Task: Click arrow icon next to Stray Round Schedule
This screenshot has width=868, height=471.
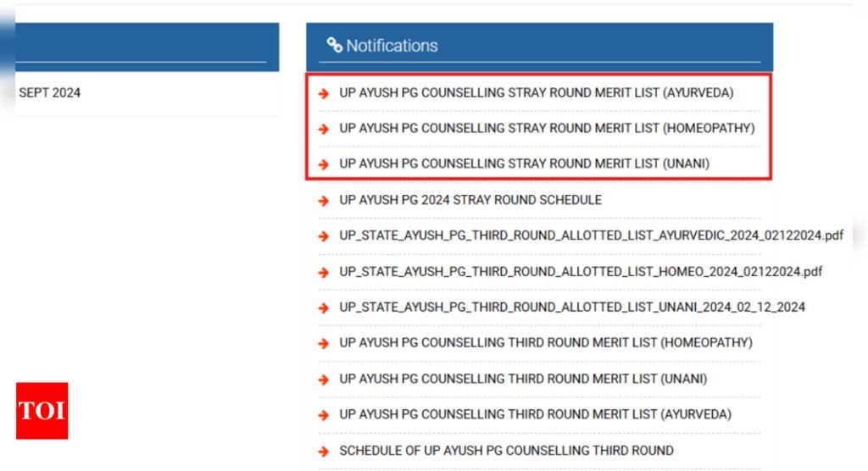Action: click(324, 201)
